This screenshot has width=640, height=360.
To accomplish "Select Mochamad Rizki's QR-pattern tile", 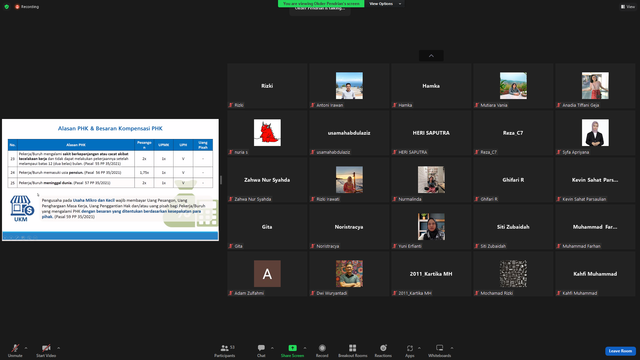I will click(513, 273).
